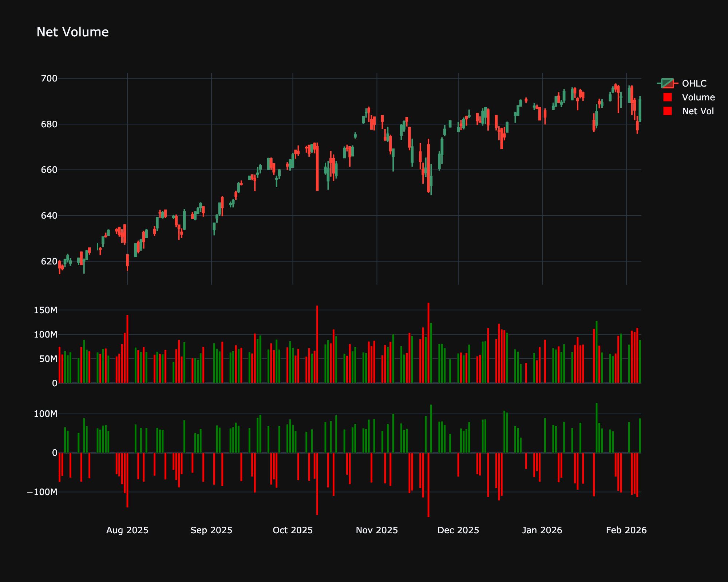
Task: Select the Dec 2025 axis label
Action: pos(458,530)
